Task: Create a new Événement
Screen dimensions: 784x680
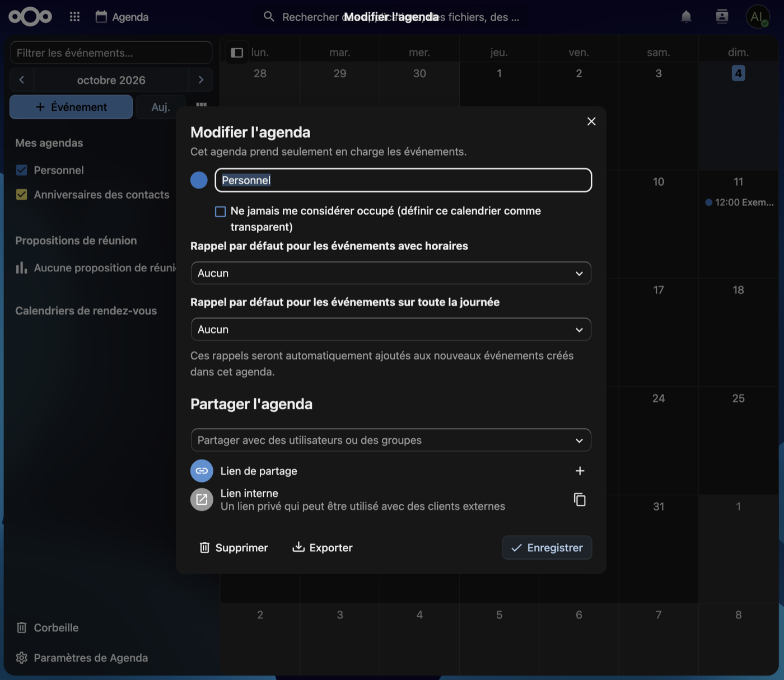Action: click(71, 107)
